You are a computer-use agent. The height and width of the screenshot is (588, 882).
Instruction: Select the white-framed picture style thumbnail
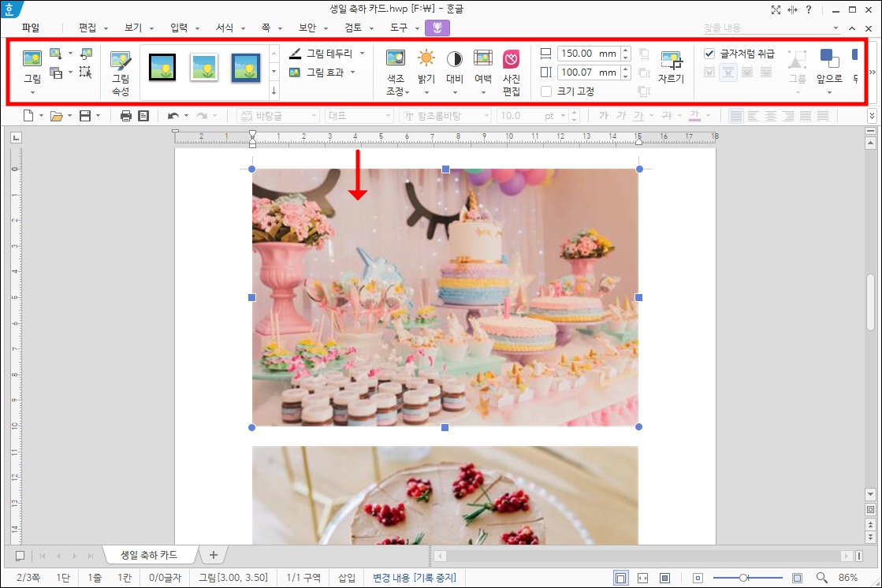[203, 68]
